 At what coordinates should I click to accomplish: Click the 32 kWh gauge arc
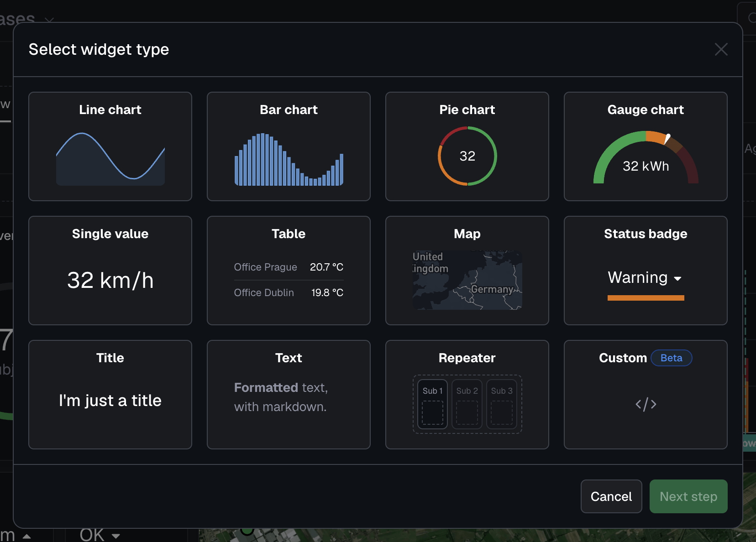pyautogui.click(x=646, y=157)
